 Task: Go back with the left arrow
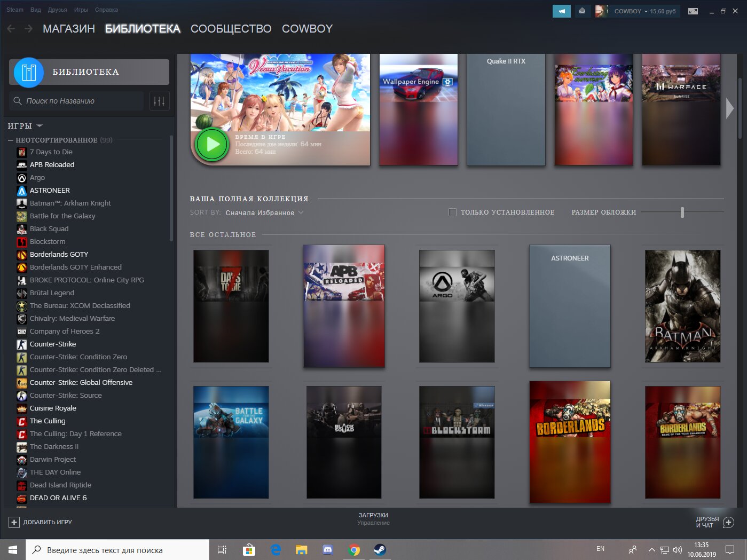(x=11, y=28)
